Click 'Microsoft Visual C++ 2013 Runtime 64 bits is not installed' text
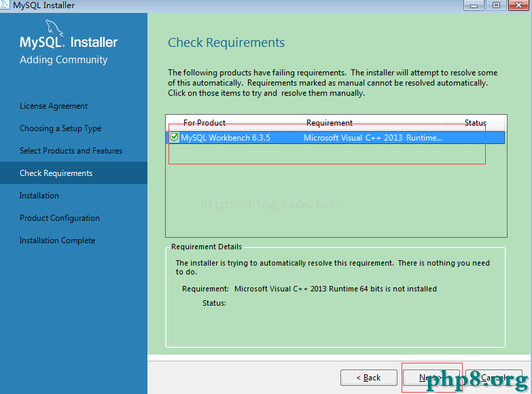 coord(336,289)
